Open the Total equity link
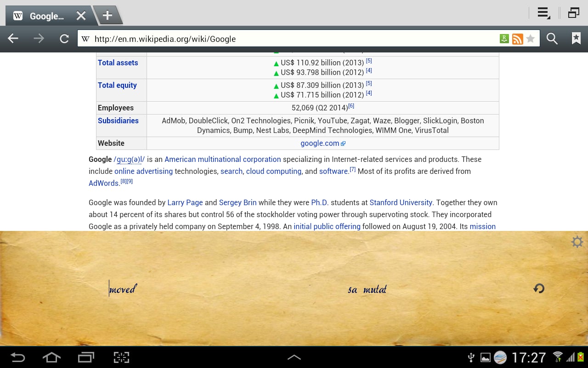This screenshot has height=368, width=588. [117, 85]
